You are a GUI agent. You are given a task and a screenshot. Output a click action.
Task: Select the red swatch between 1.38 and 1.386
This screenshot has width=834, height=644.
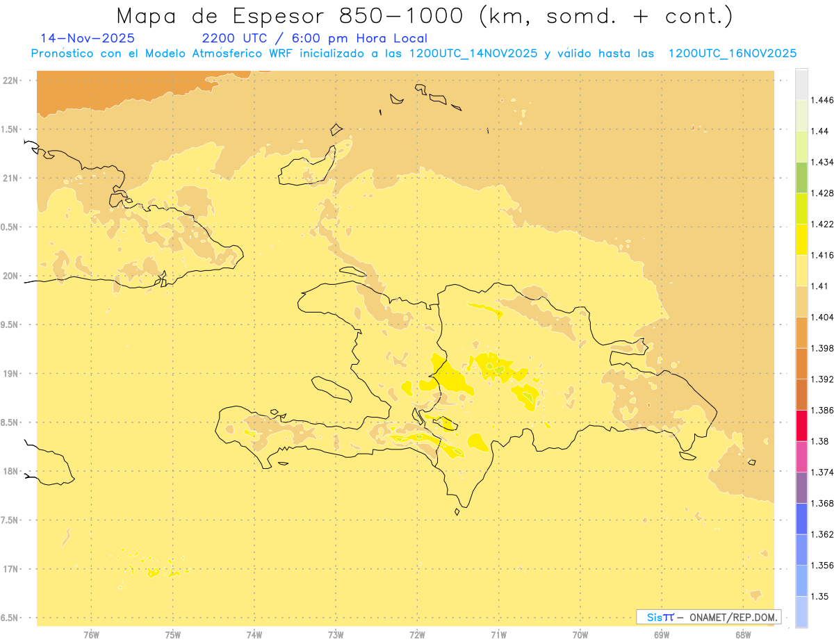point(801,425)
